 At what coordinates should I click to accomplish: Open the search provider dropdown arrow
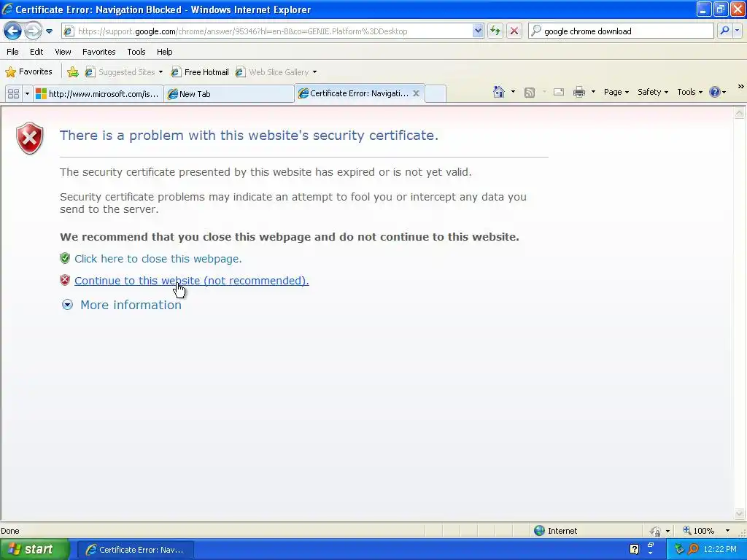point(737,31)
